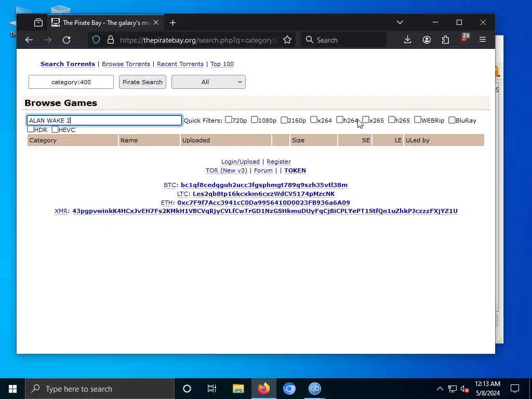Click the category:400 search field
532x399 pixels.
pos(71,82)
